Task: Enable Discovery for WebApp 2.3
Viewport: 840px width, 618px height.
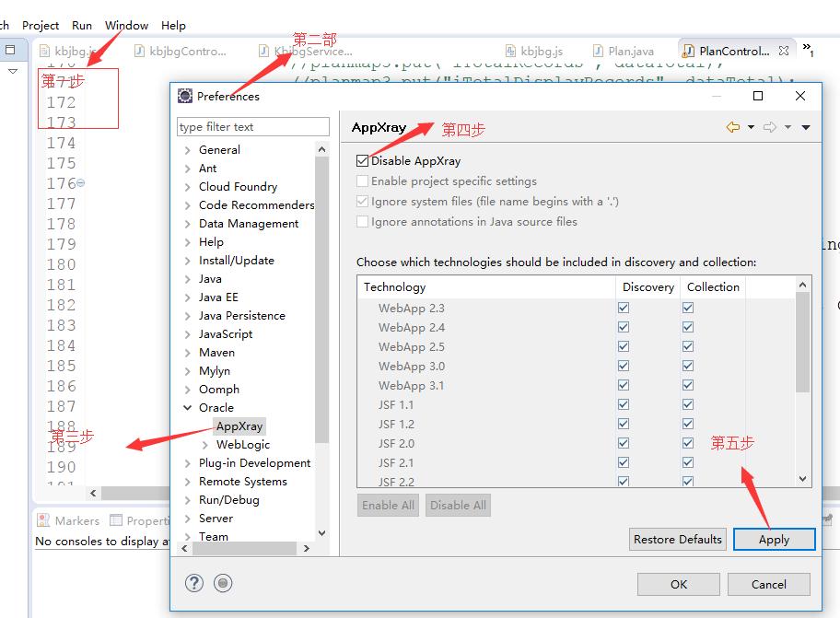Action: (624, 308)
